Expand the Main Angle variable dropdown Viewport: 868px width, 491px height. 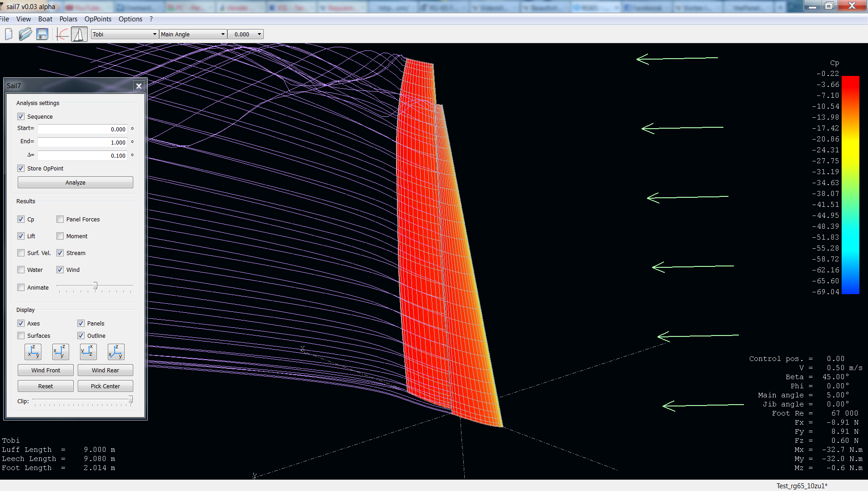(x=193, y=35)
